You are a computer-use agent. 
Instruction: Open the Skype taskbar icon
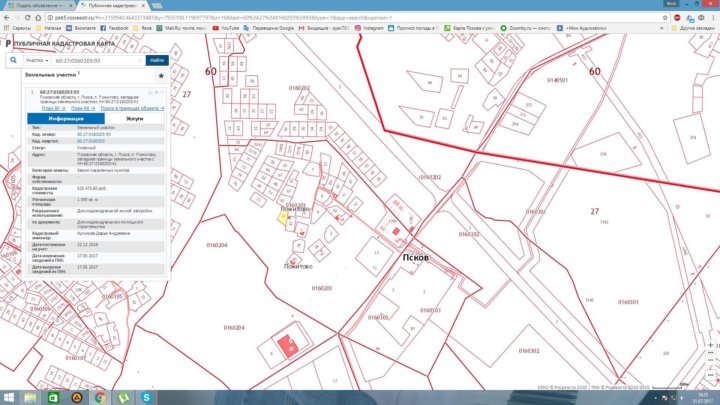(x=147, y=397)
